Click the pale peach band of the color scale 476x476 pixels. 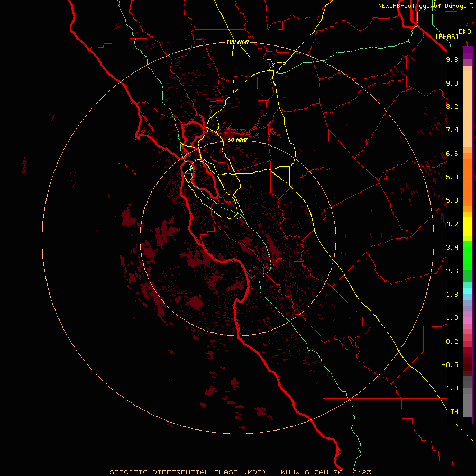(x=467, y=108)
